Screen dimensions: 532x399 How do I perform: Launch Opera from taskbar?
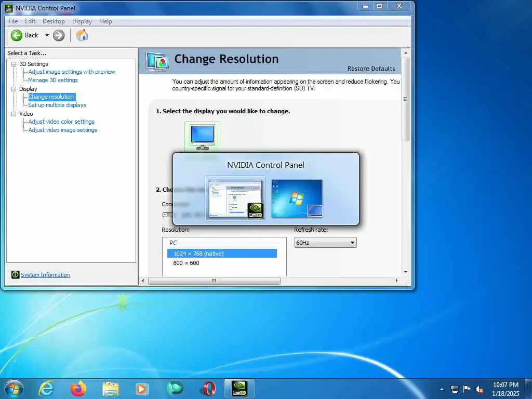(208, 389)
